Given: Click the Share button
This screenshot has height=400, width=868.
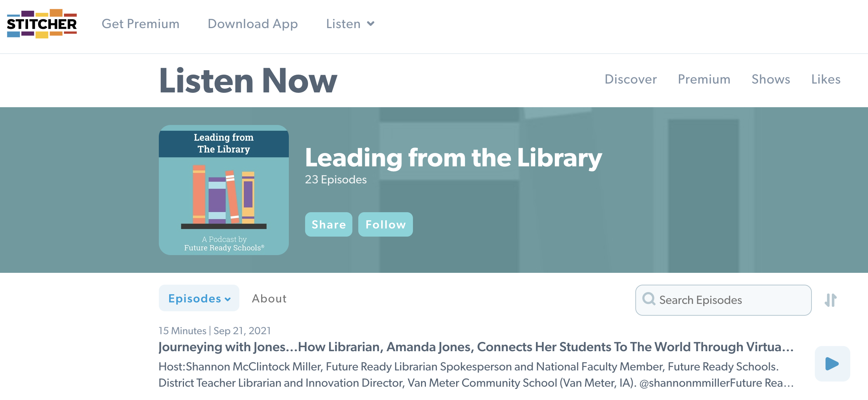Looking at the screenshot, I should coord(328,224).
